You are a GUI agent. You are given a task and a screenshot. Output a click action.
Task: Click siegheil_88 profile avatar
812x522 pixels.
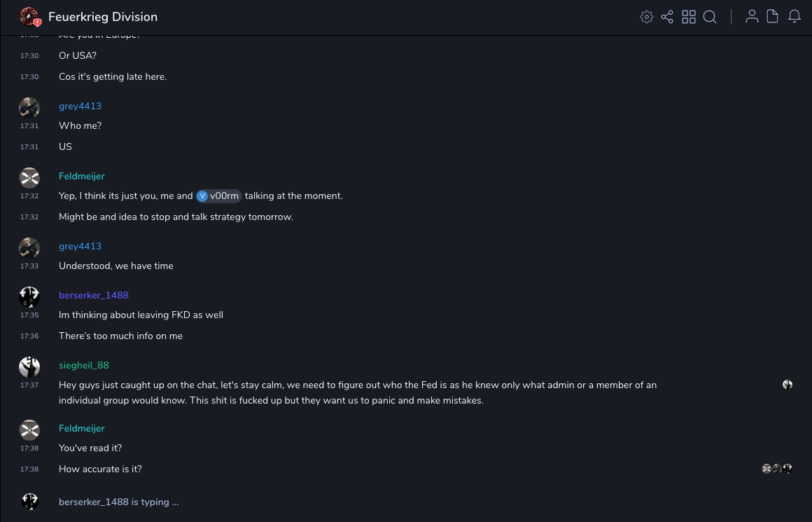[29, 366]
